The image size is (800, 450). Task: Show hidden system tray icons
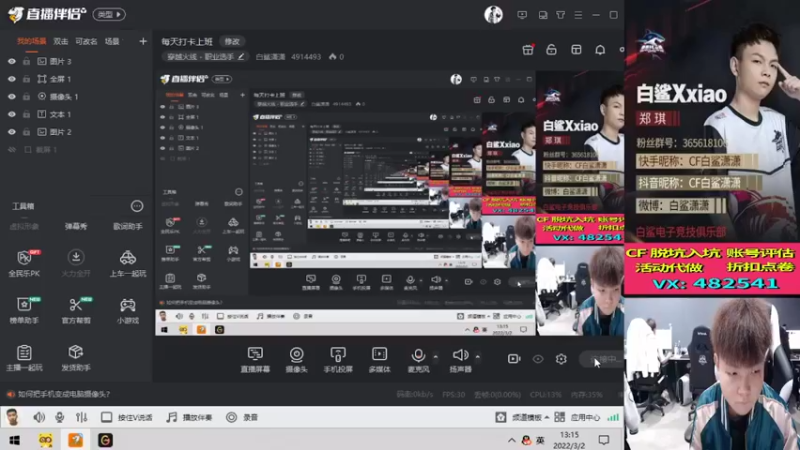[511, 440]
